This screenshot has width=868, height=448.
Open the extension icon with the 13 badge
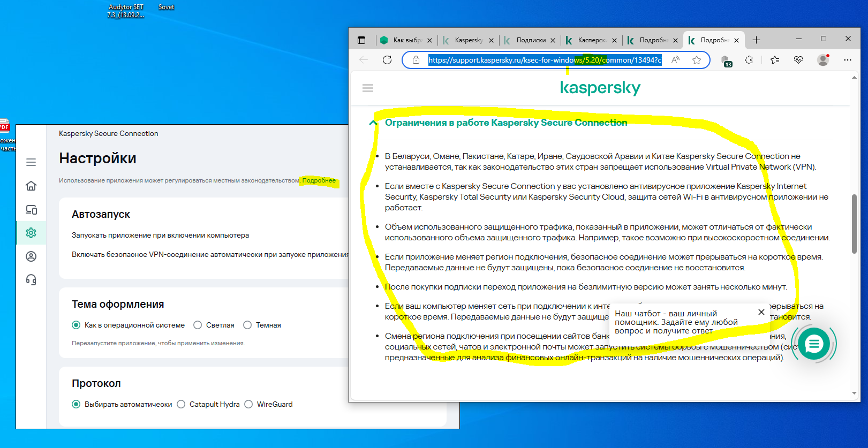(x=726, y=60)
